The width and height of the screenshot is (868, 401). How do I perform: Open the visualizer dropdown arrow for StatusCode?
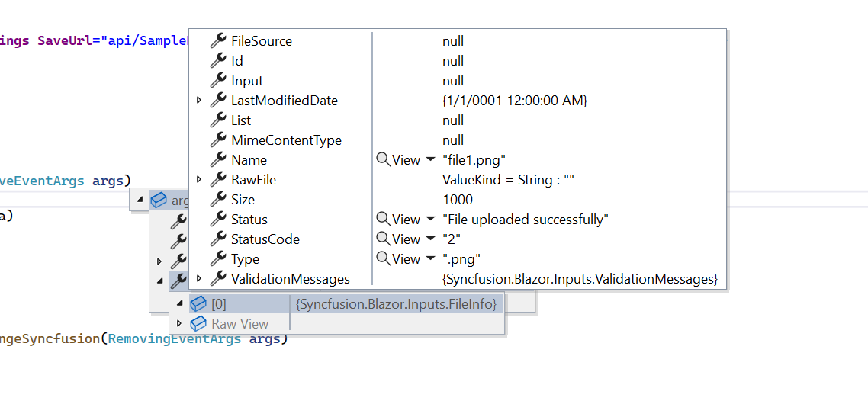tap(431, 240)
